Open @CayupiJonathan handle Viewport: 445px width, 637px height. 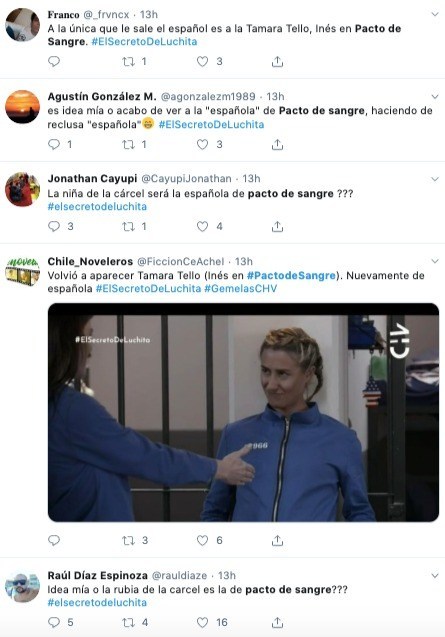[x=186, y=179]
